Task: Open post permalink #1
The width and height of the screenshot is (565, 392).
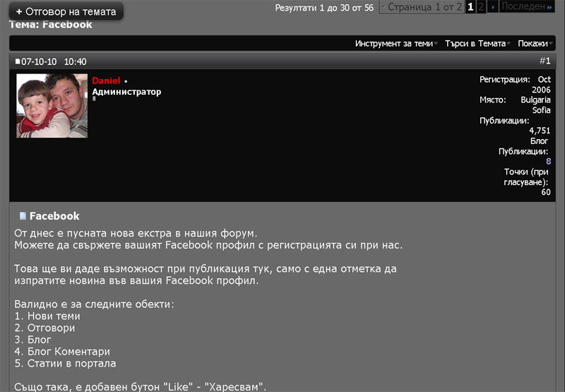Action: click(x=545, y=61)
